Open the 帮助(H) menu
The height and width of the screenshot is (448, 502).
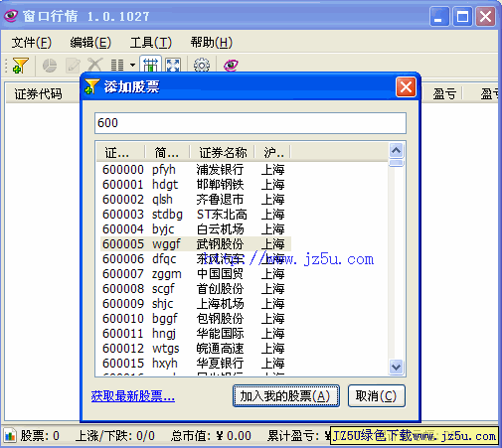point(211,43)
